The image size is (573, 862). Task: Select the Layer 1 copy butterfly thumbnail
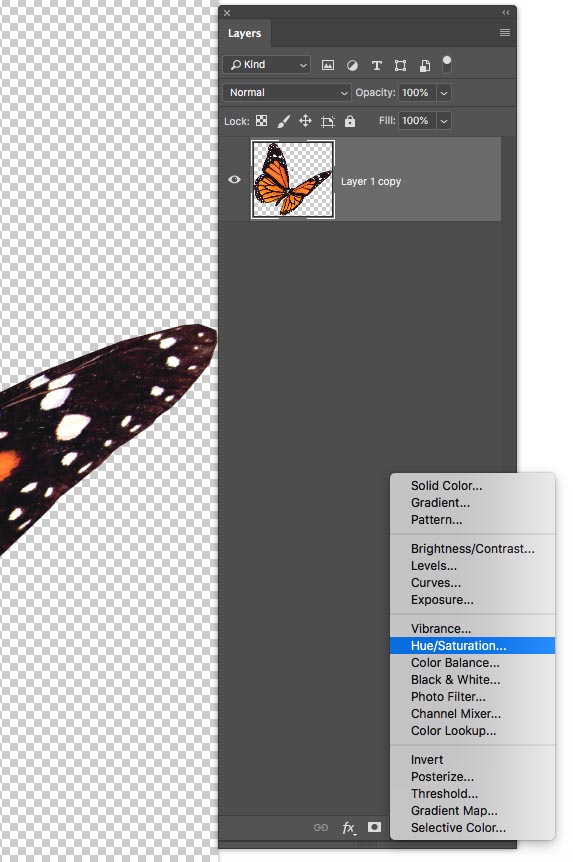(x=293, y=179)
